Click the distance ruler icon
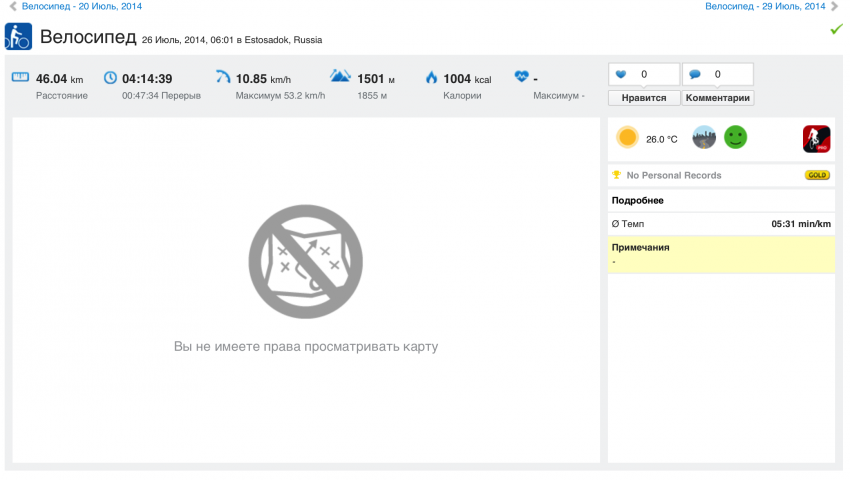Viewport: 850px width, 480px height. (x=21, y=77)
